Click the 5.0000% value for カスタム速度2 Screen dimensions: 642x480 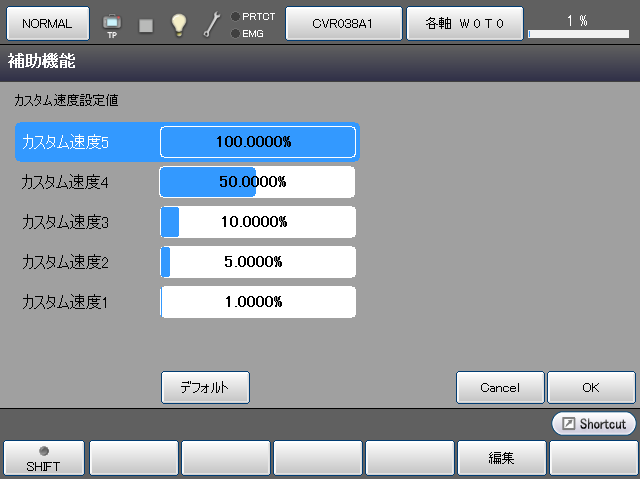258,262
